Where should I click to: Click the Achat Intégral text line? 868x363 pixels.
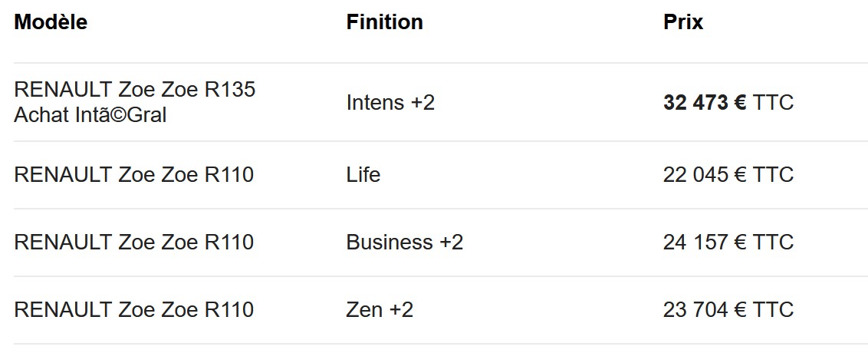(90, 115)
